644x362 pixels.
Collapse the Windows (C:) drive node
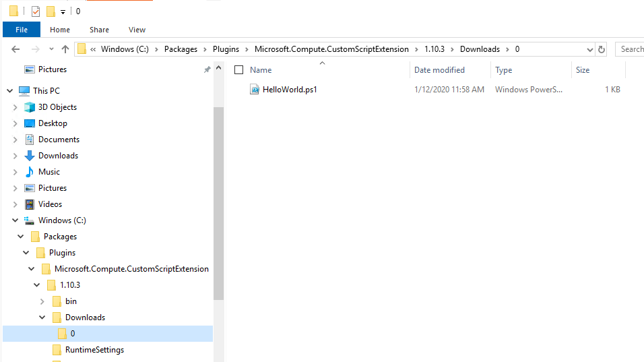15,220
